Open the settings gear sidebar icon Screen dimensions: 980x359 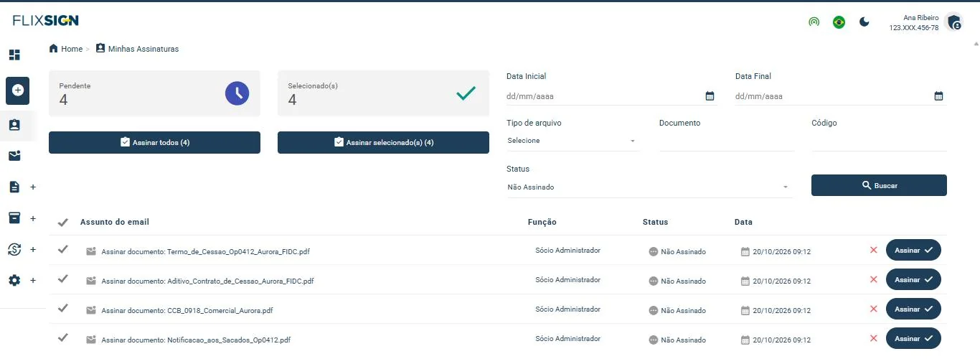coord(14,281)
